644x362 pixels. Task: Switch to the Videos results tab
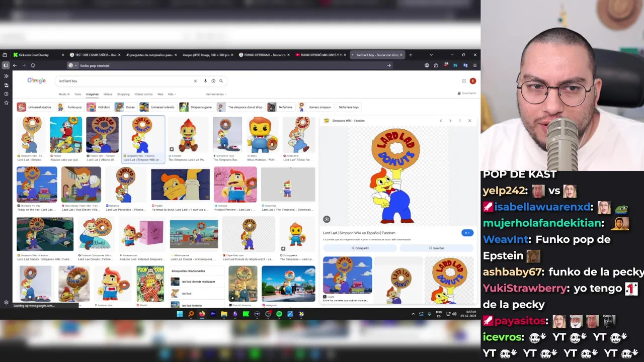108,94
